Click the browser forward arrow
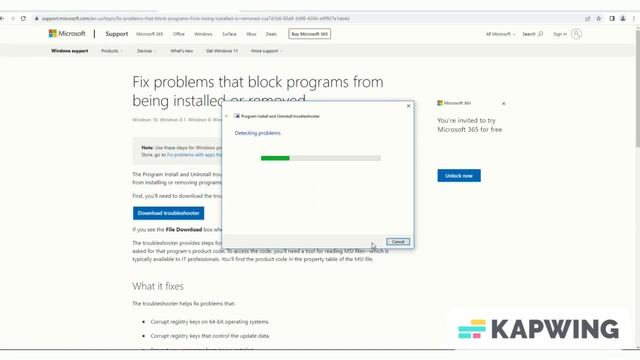The width and height of the screenshot is (640, 360). [x=13, y=18]
